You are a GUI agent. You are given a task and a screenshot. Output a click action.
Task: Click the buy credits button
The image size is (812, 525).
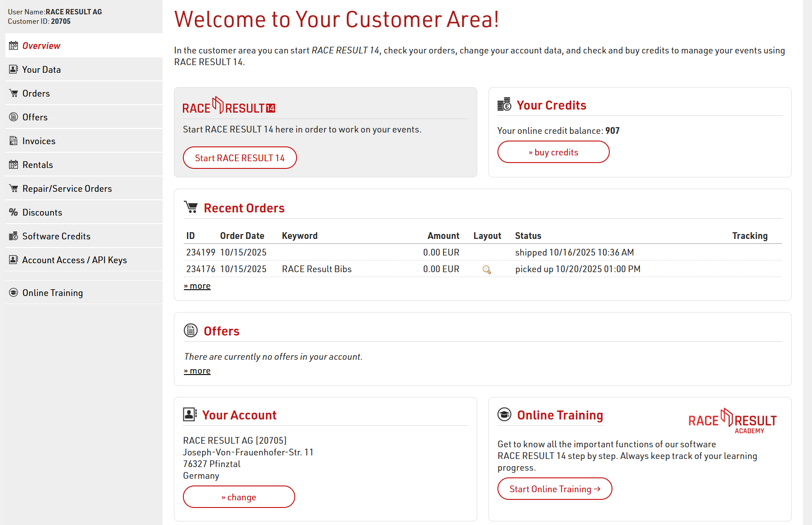553,152
